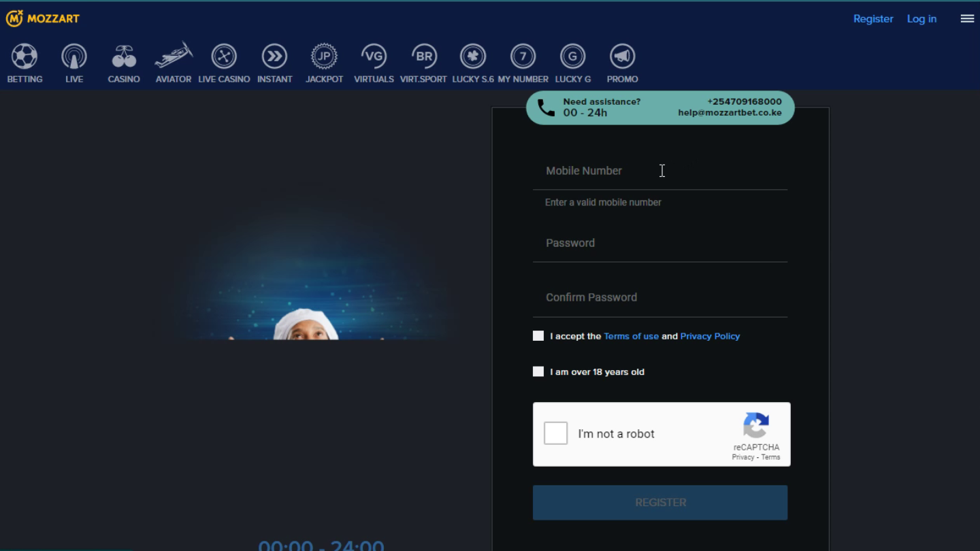Expand the hamburger menu in header
The image size is (980, 551).
pyautogui.click(x=967, y=19)
